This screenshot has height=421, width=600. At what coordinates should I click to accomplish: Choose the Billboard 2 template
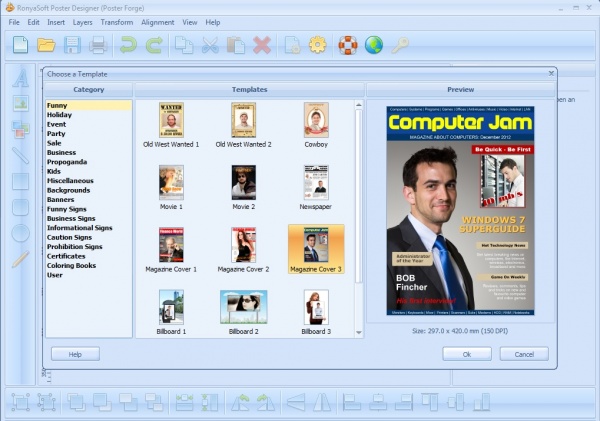[x=243, y=312]
